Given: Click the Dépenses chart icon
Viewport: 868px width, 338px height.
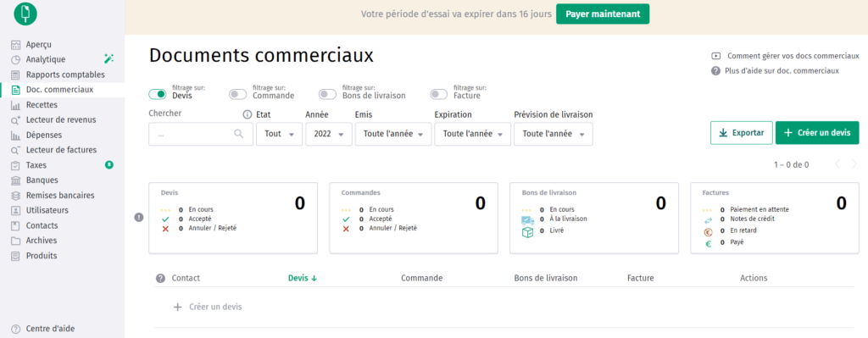Looking at the screenshot, I should tap(15, 135).
